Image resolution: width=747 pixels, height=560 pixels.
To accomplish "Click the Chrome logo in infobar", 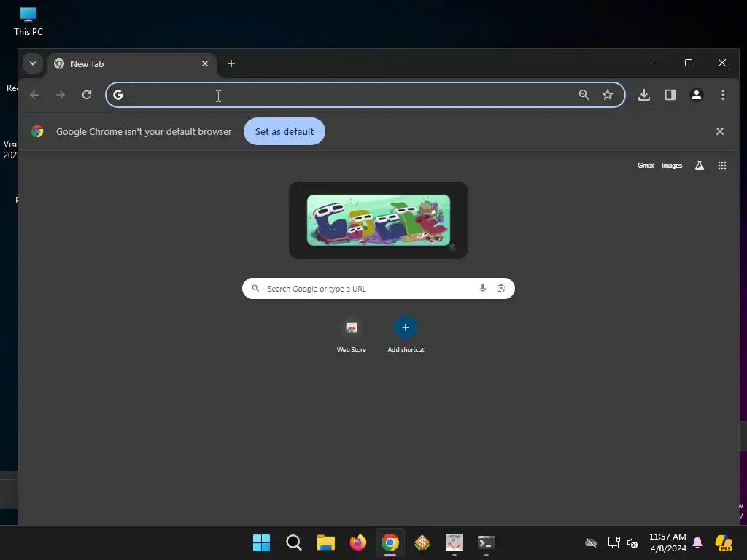I will click(x=37, y=131).
